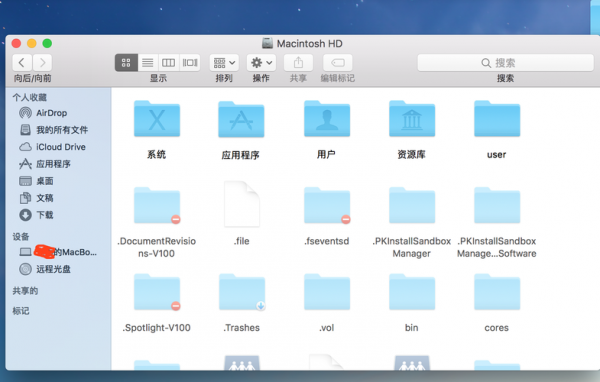Select the .Spotlight-V100 folder
Image resolution: width=600 pixels, height=382 pixels.
[157, 292]
